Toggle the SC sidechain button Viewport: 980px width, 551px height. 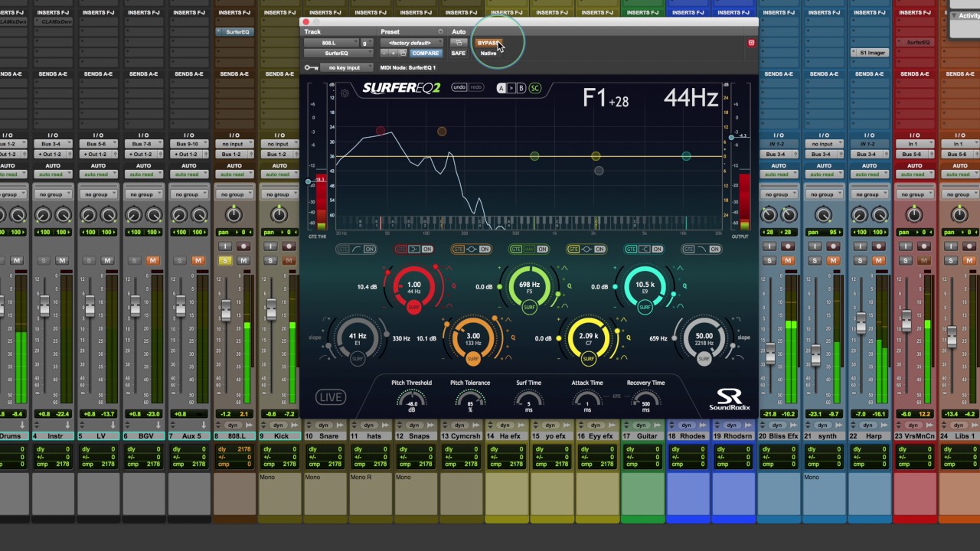tap(535, 88)
